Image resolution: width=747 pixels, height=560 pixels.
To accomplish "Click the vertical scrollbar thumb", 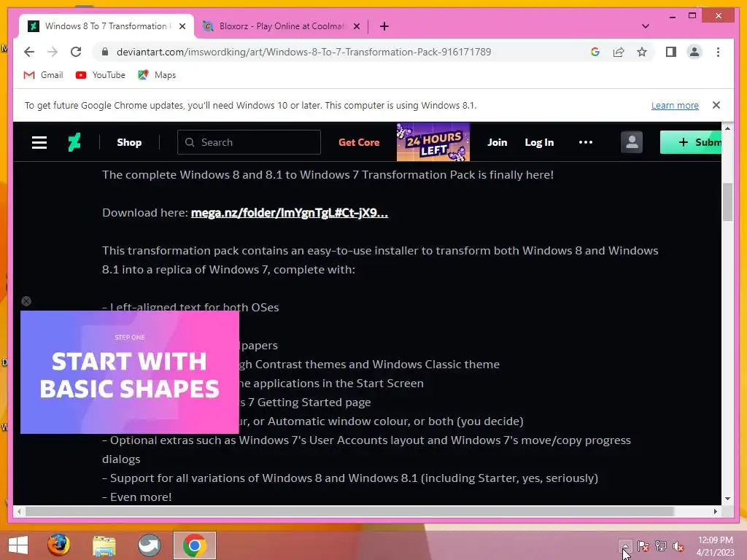I will pyautogui.click(x=727, y=202).
